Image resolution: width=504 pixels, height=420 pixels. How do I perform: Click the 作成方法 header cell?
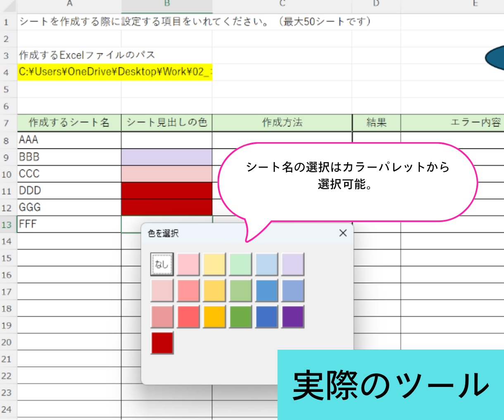[282, 122]
